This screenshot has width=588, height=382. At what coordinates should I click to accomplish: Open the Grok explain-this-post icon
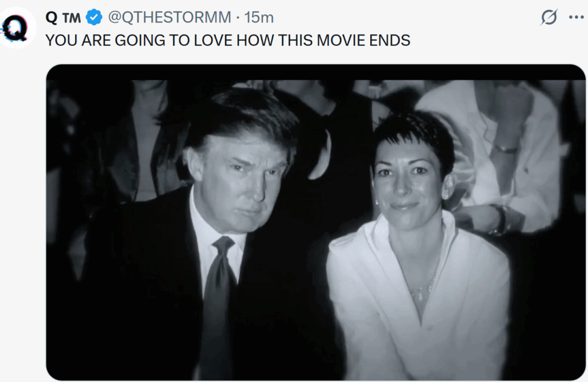[x=548, y=17]
